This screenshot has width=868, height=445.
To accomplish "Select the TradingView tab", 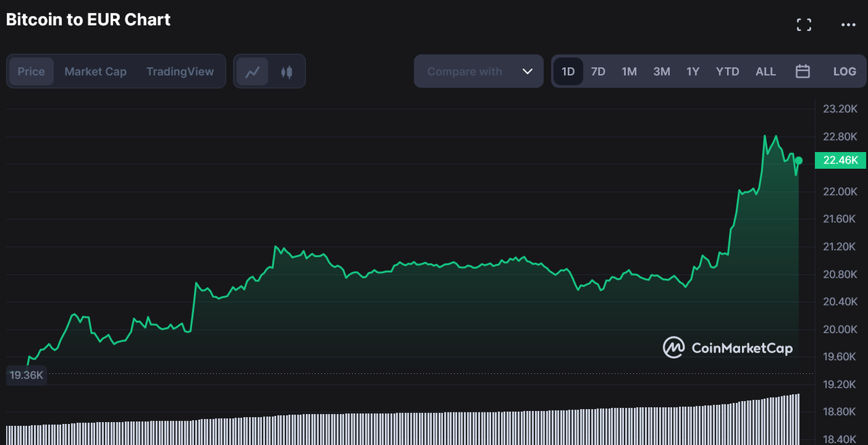I will (180, 71).
